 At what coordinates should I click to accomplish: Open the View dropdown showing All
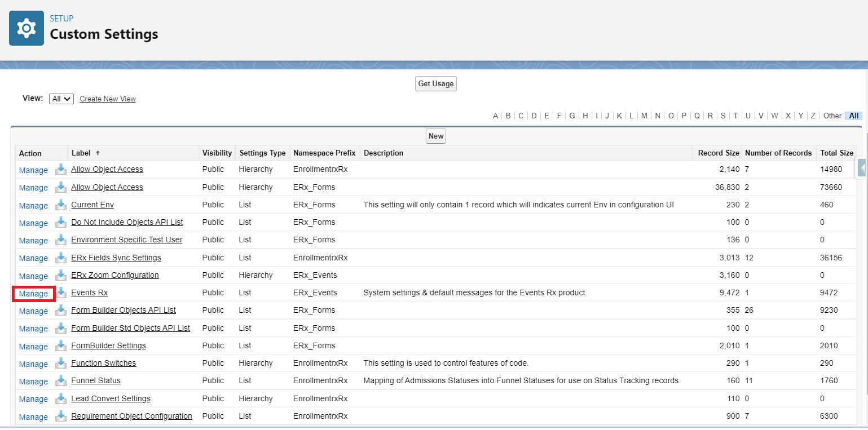(61, 99)
